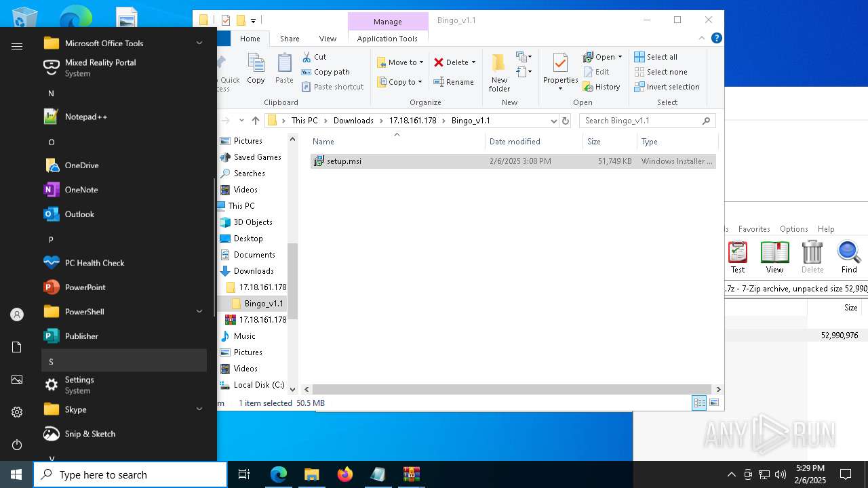Open Microsoft Edge from taskbar
This screenshot has width=868, height=488.
[x=279, y=474]
